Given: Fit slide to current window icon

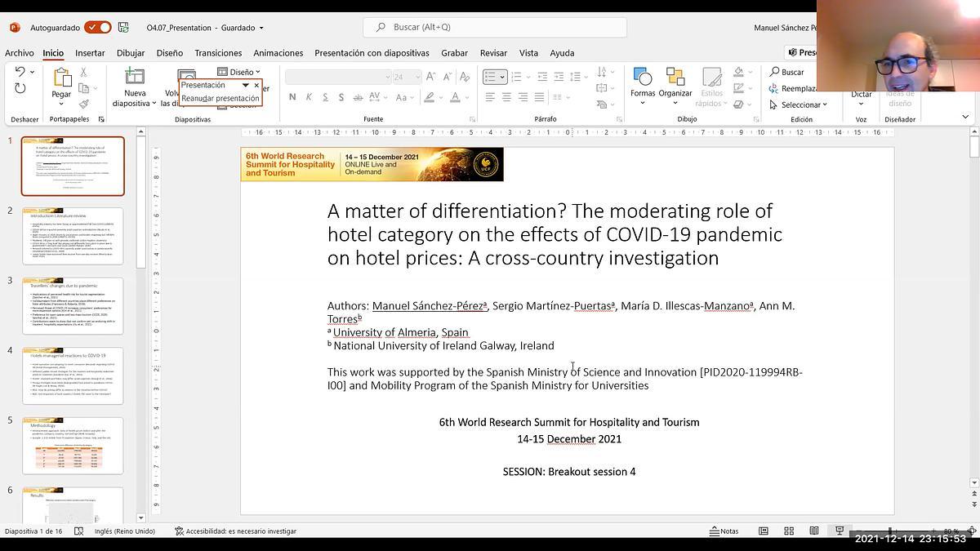Looking at the screenshot, I should click(x=972, y=531).
